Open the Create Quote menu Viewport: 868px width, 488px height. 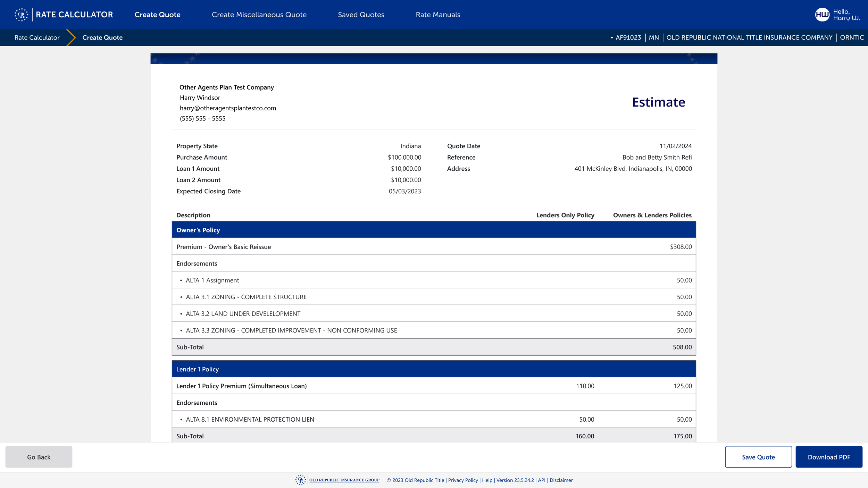click(157, 15)
